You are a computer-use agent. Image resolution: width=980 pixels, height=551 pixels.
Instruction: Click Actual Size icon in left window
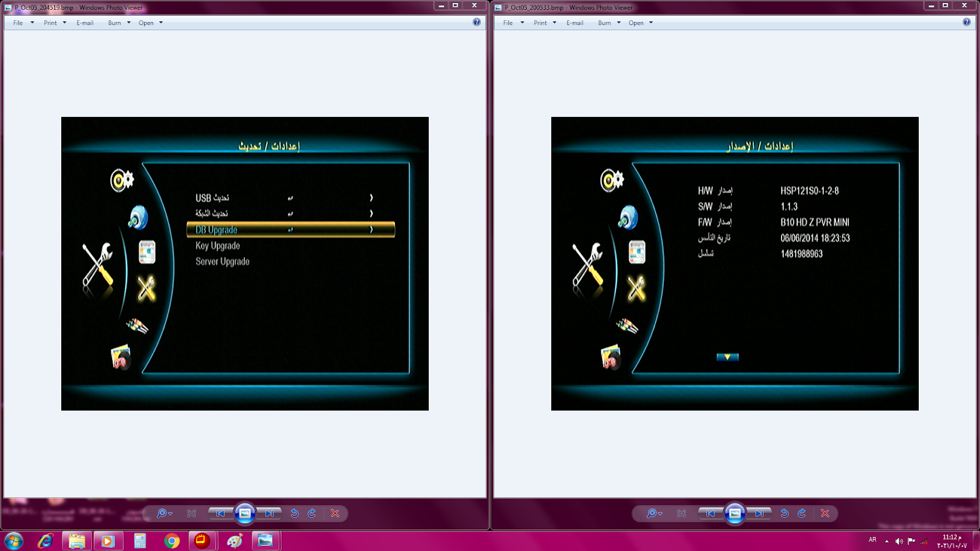(x=192, y=514)
